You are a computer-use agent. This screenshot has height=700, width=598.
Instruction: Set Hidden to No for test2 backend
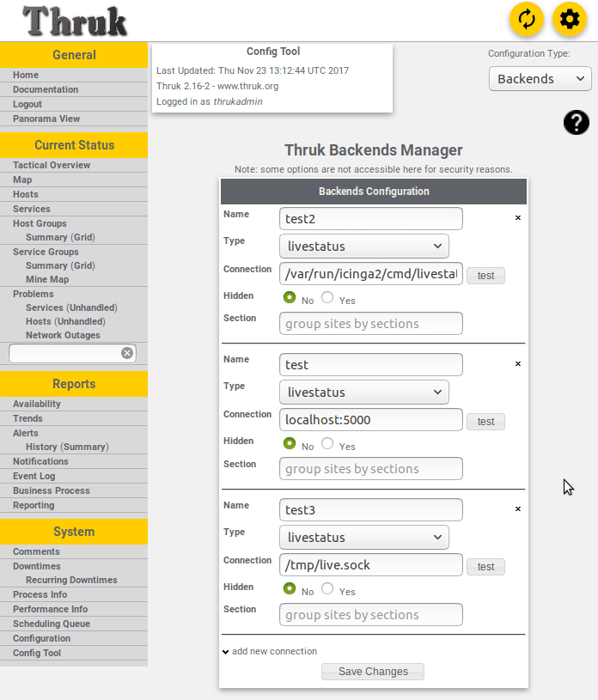pyautogui.click(x=290, y=297)
